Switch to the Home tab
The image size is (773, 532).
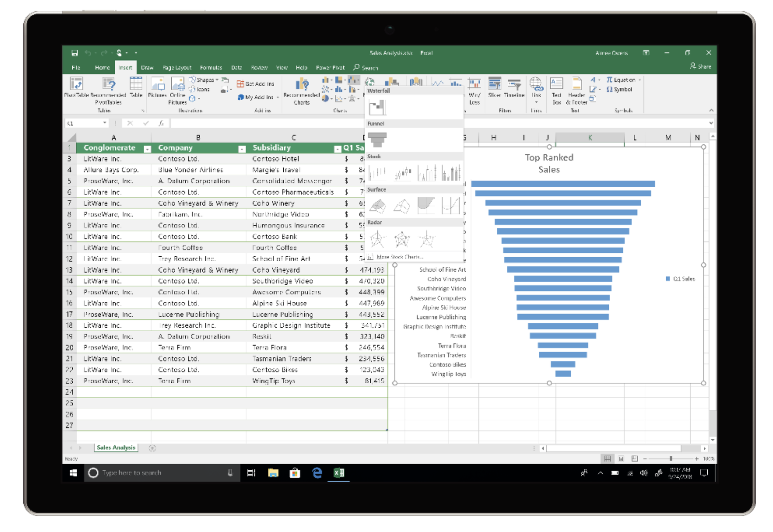pyautogui.click(x=102, y=67)
